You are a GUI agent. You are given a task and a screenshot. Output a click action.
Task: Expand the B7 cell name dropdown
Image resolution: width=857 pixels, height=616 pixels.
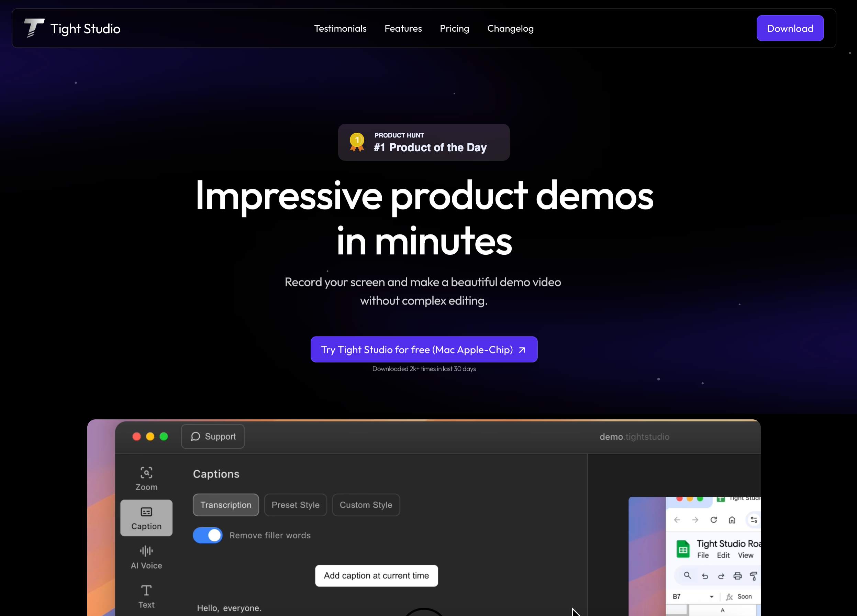pos(712,596)
